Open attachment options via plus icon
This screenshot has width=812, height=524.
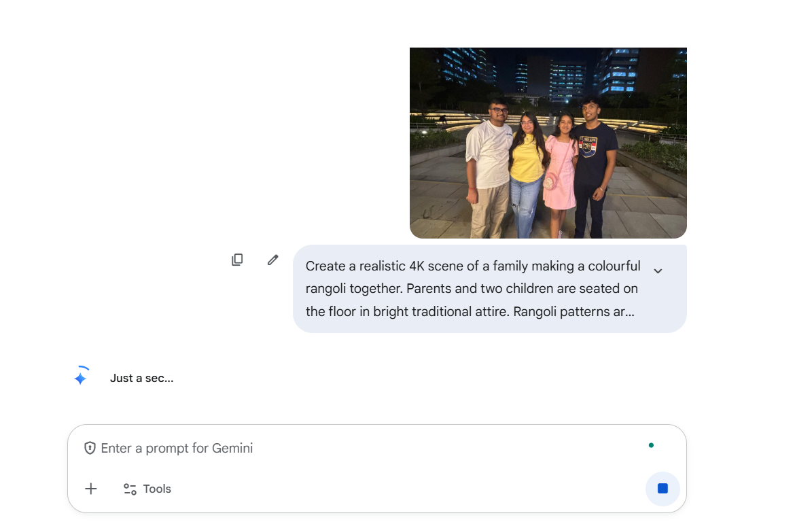click(x=90, y=489)
